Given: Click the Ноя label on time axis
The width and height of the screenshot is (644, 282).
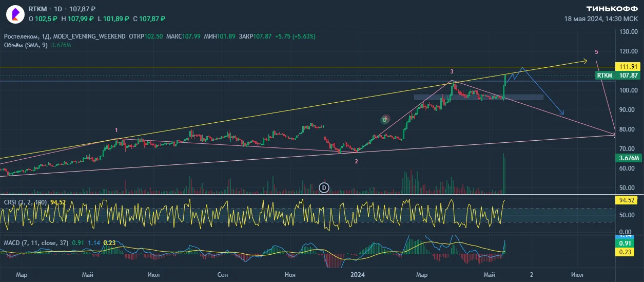Looking at the screenshot, I should click(290, 275).
